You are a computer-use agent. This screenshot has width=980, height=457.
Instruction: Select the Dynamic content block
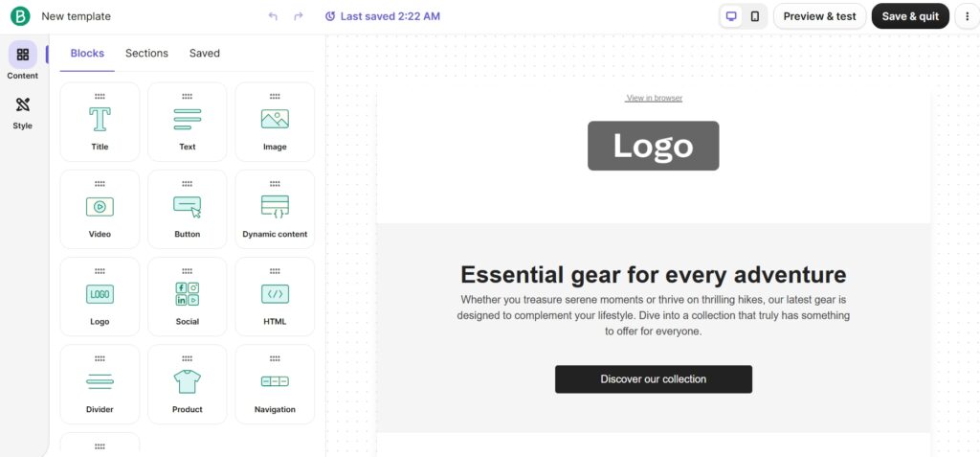coord(275,209)
